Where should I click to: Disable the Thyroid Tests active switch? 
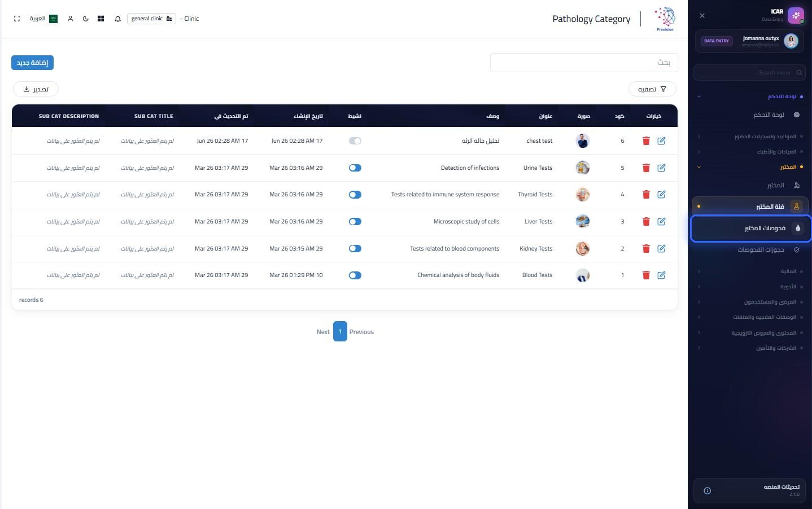355,195
